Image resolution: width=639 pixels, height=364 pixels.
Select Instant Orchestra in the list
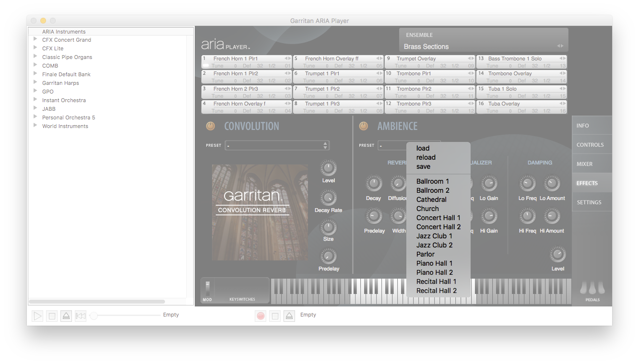(64, 100)
